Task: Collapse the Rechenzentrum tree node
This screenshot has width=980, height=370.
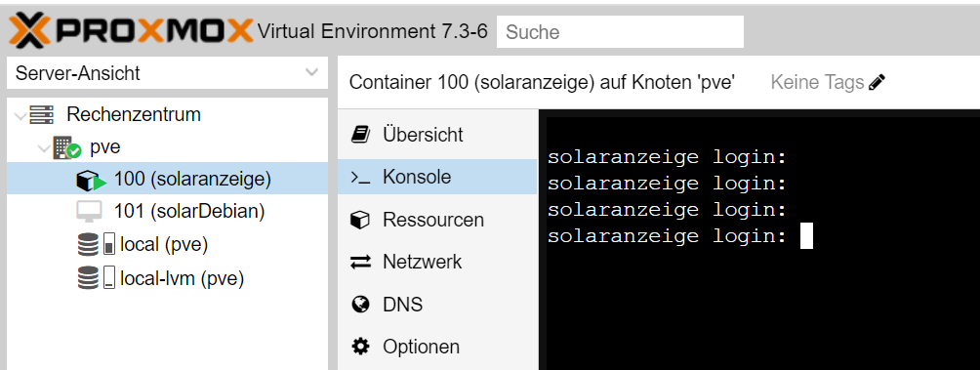Action: [20, 115]
